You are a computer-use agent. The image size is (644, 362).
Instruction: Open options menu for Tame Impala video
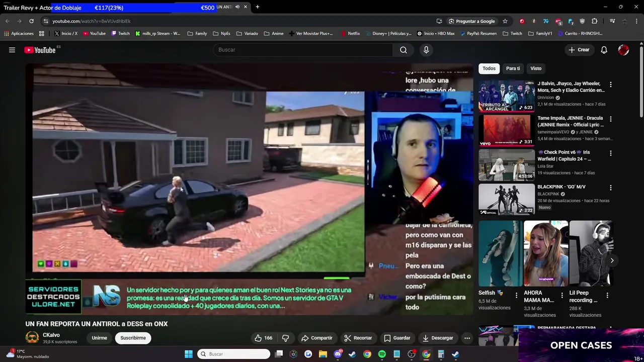tap(611, 119)
